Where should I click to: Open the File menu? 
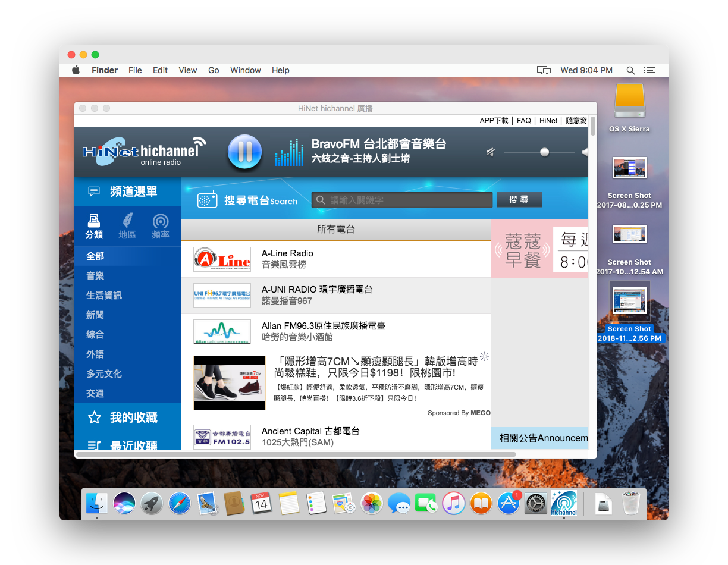[x=135, y=70]
